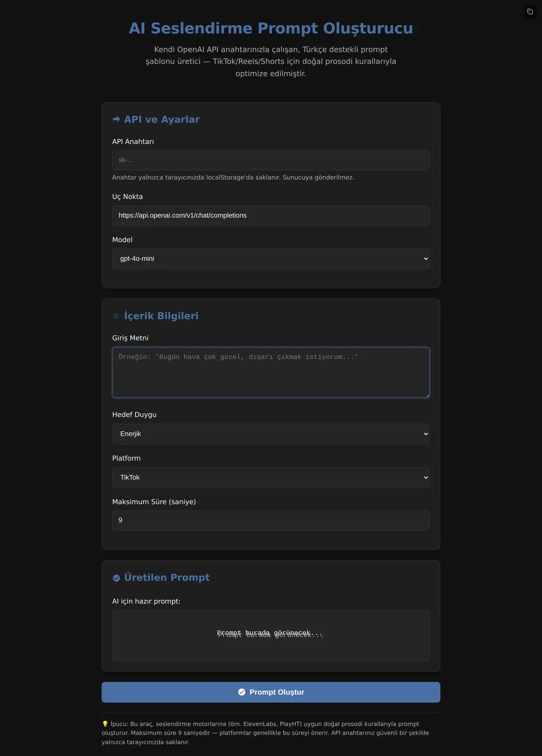Click the Uç Nokta endpoint URL field
Image resolution: width=542 pixels, height=756 pixels.
tap(271, 215)
